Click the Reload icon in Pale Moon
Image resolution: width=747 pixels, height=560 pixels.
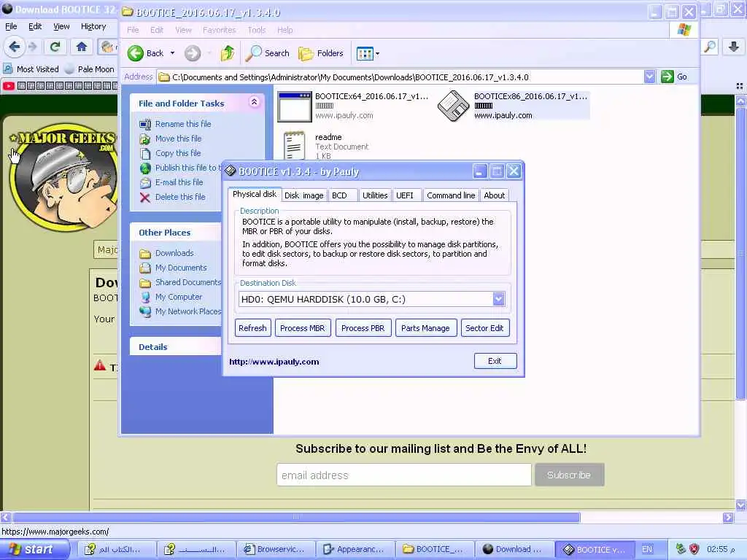click(55, 47)
